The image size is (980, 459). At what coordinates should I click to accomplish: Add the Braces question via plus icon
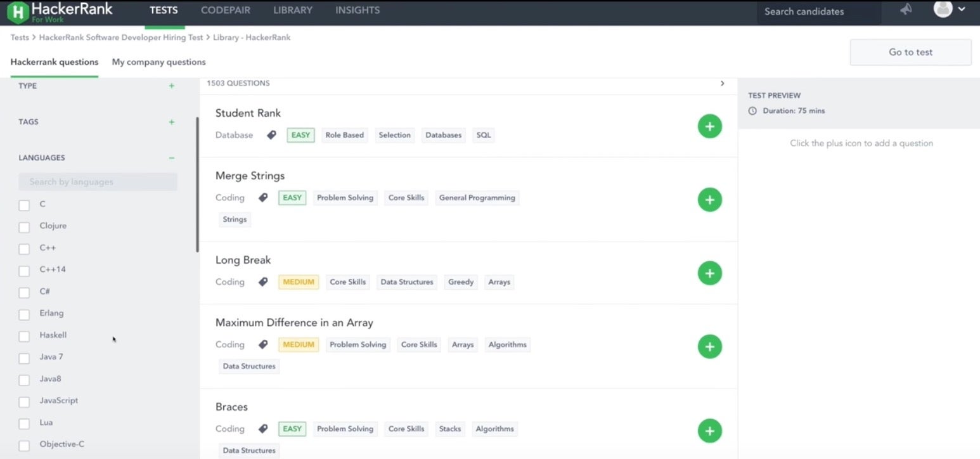709,430
